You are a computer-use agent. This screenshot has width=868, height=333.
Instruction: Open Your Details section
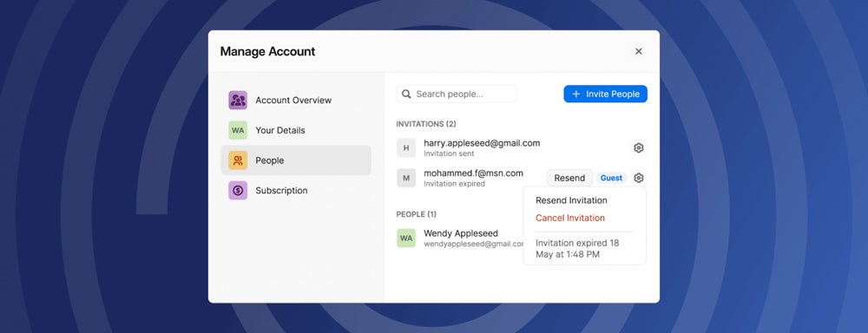click(x=296, y=131)
